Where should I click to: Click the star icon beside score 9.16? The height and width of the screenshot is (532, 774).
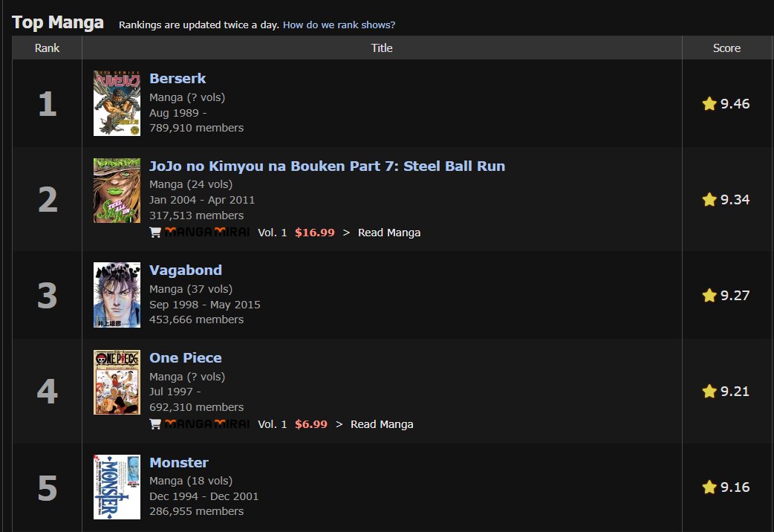pos(709,487)
